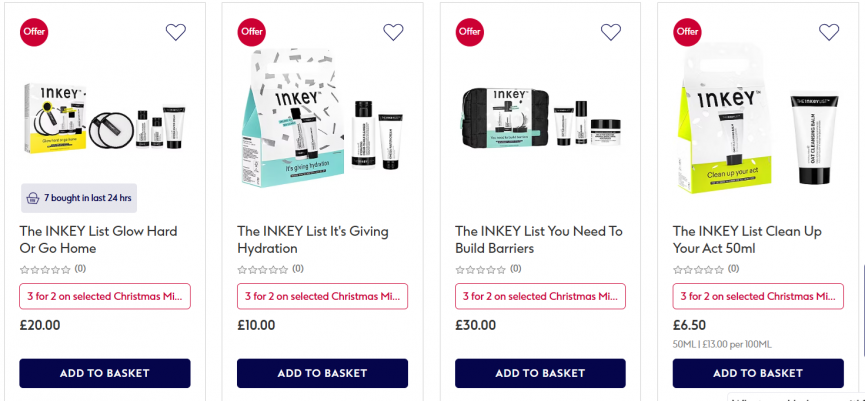Screen dimensions: 865x401
Task: Click Offer badge on Clean Up Your Act
Action: (687, 32)
